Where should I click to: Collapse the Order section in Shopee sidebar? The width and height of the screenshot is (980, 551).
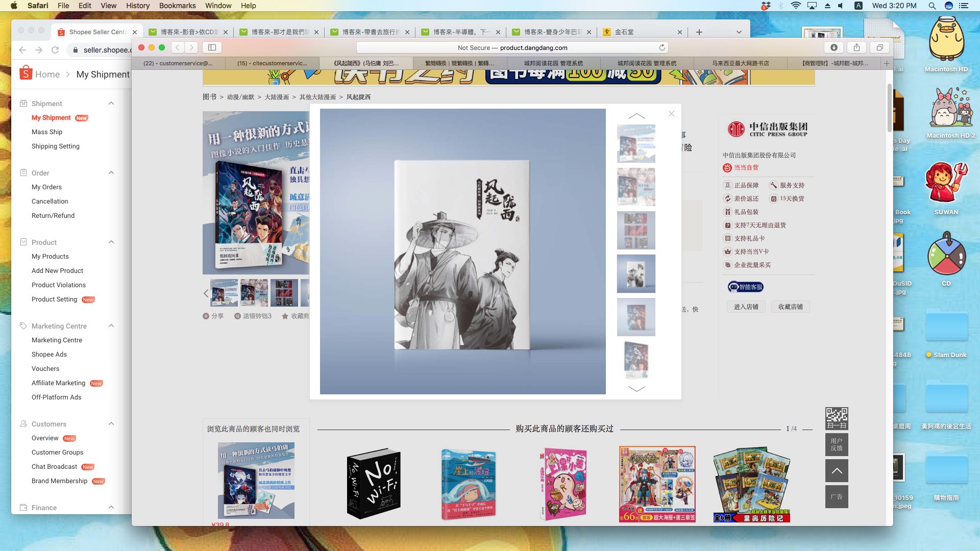pos(111,172)
